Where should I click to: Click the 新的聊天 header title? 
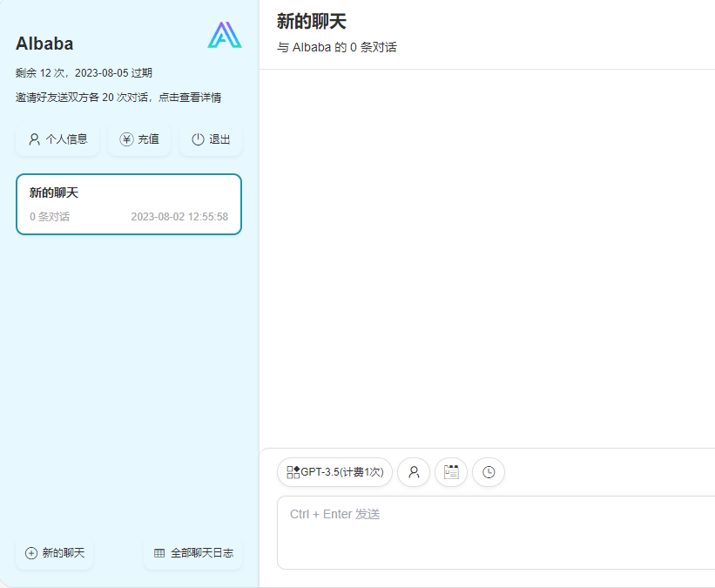(312, 22)
